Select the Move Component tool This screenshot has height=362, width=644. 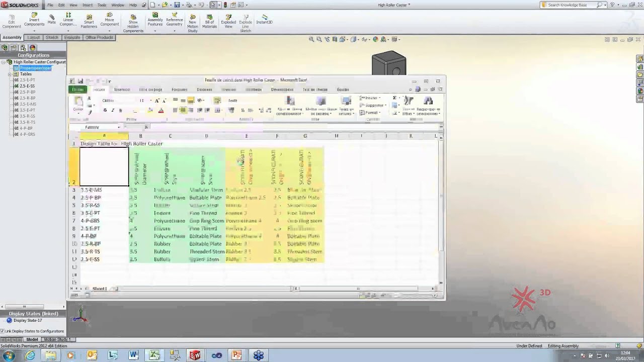tap(110, 21)
